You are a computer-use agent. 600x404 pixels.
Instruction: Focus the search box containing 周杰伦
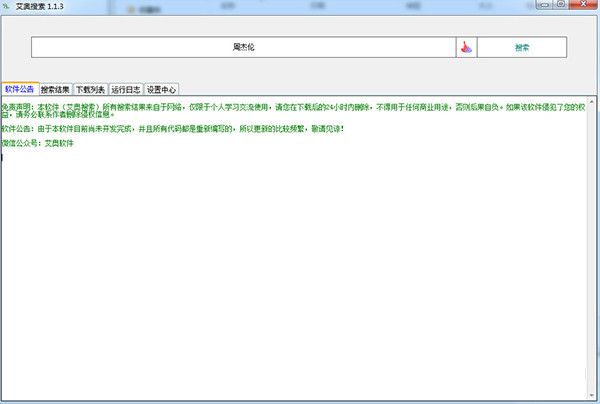click(244, 47)
